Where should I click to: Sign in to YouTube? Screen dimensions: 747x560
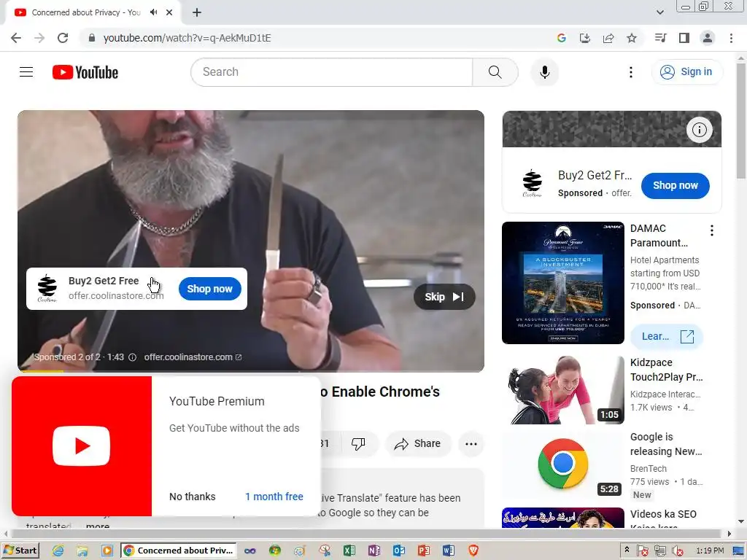pyautogui.click(x=686, y=72)
